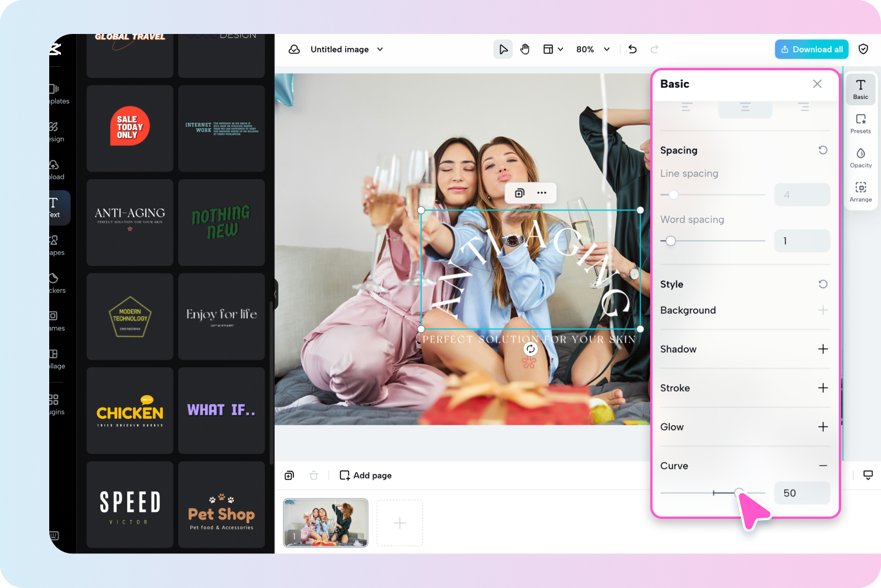Switch to the Basic text tab
The height and width of the screenshot is (588, 881).
pos(860,89)
